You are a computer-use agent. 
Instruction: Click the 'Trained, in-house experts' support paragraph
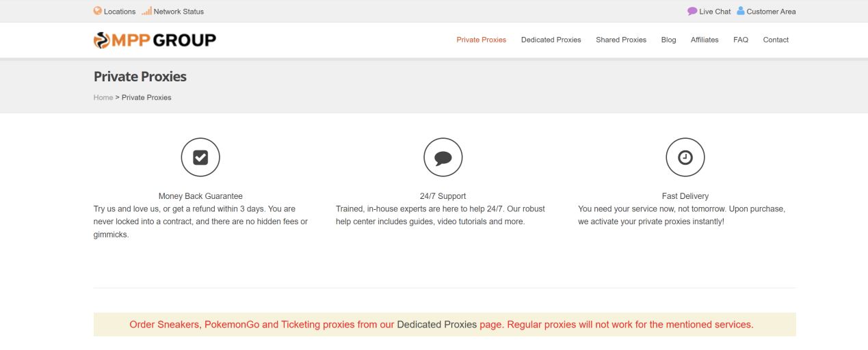click(440, 215)
